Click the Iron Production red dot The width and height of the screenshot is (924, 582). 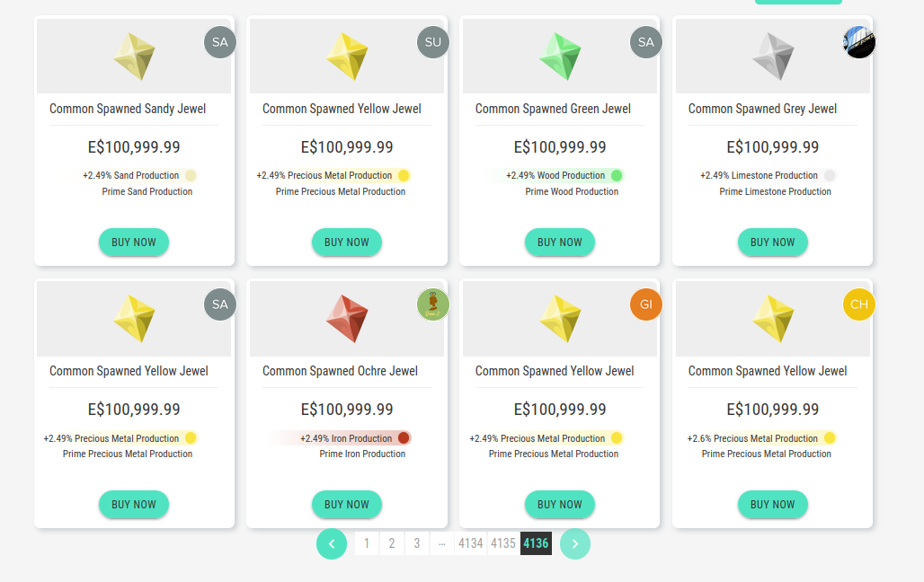404,438
